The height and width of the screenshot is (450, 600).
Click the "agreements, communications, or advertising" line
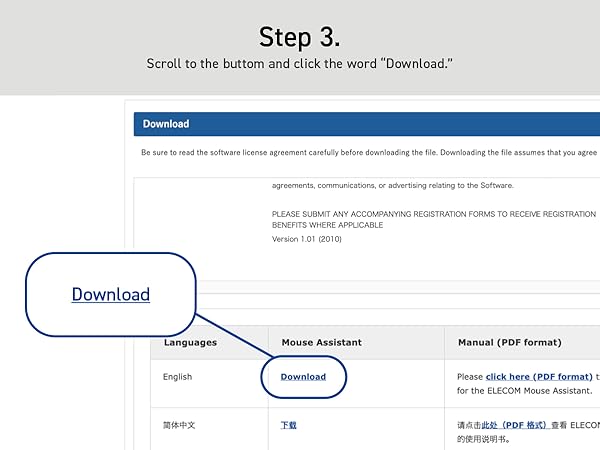click(x=392, y=185)
